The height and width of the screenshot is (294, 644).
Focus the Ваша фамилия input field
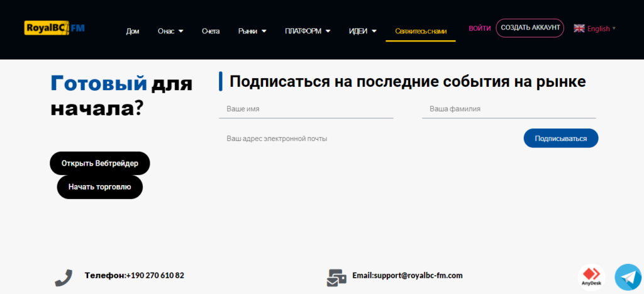509,110
